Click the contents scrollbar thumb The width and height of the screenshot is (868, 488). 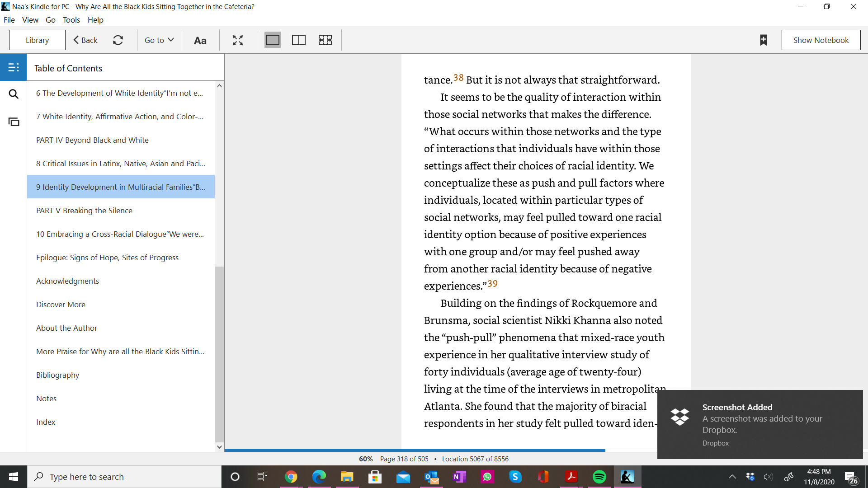(x=219, y=354)
